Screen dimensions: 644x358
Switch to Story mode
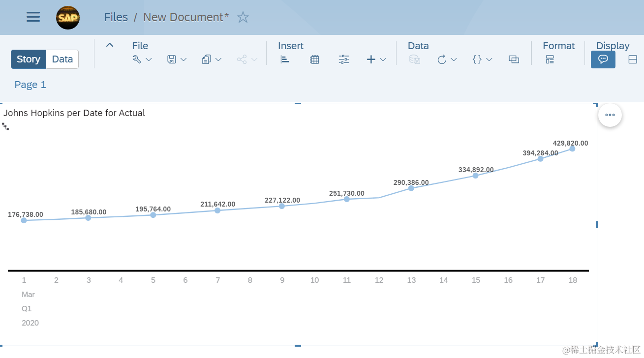[x=29, y=59]
